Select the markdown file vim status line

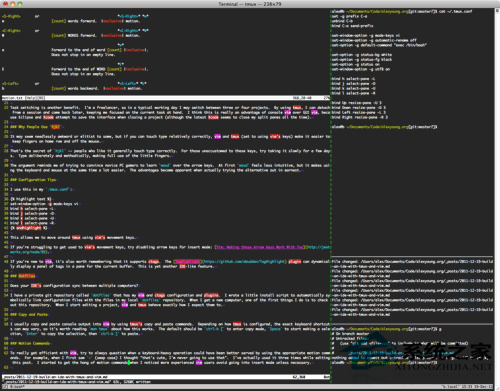tap(166, 377)
